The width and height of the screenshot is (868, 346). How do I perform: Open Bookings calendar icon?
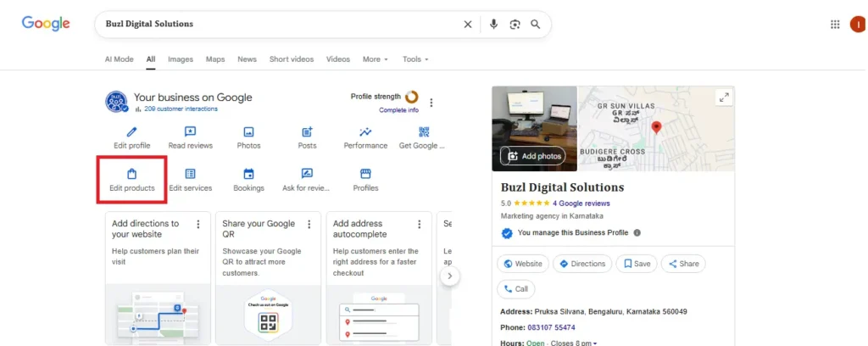click(248, 174)
